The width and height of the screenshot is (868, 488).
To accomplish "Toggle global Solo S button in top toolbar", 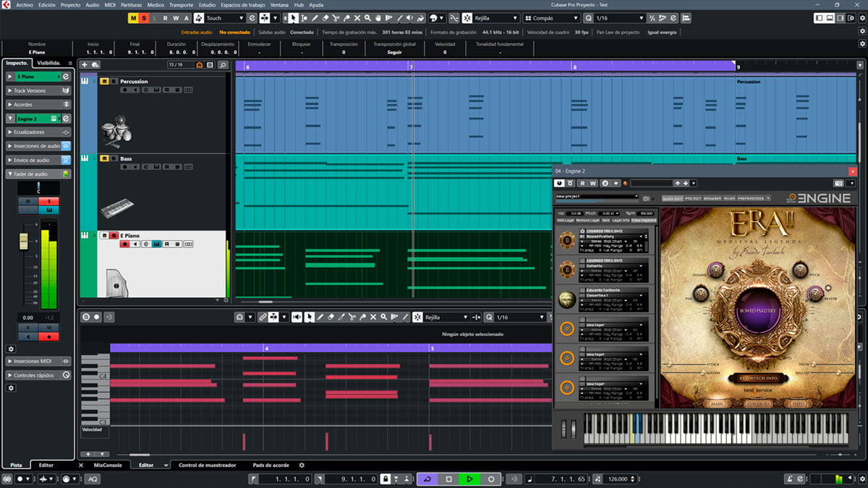I will (145, 18).
